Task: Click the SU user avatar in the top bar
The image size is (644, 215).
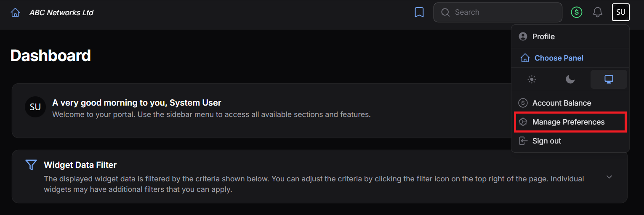Action: pos(621,12)
